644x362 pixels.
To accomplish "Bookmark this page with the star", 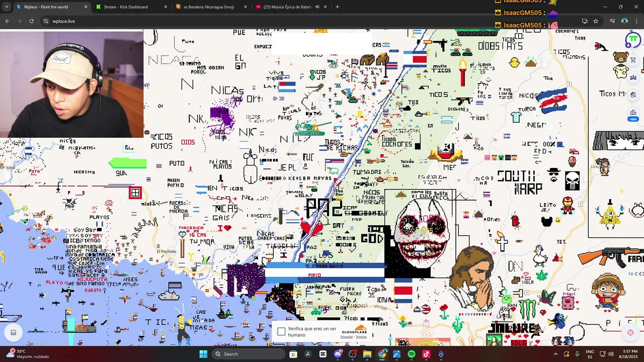I will (596, 21).
